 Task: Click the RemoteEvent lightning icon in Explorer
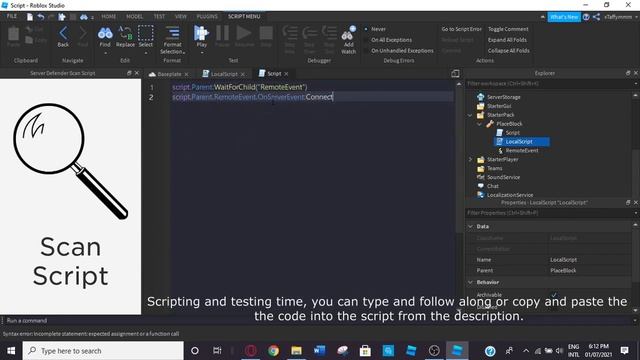pos(500,151)
